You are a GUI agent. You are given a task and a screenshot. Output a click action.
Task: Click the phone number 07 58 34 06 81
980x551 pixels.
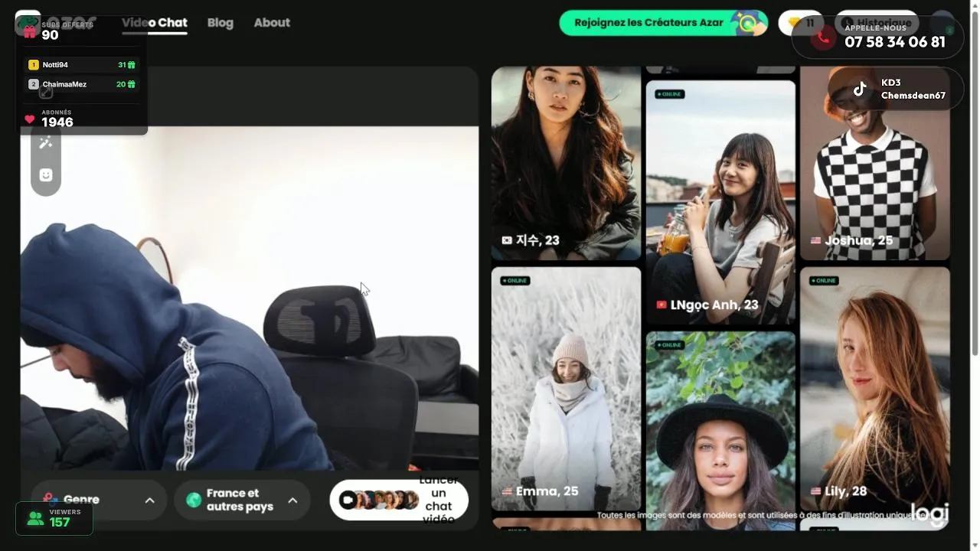coord(895,42)
